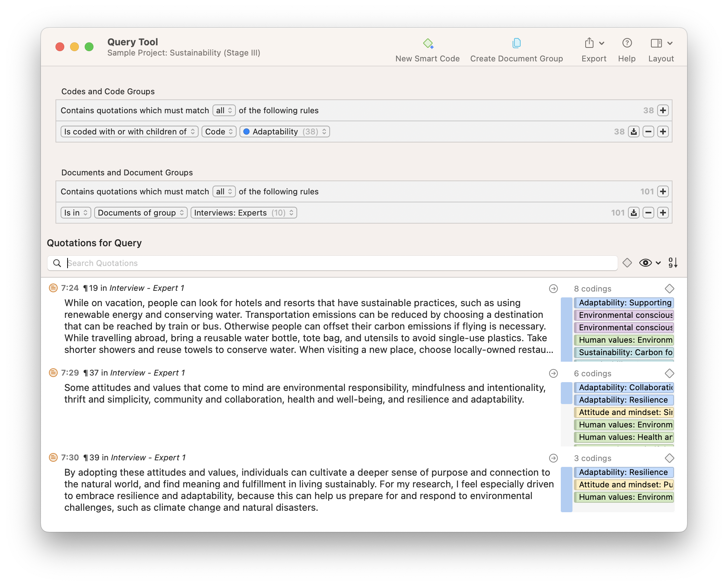The height and width of the screenshot is (586, 728).
Task: Add a rule via plus in Codes header row
Action: pyautogui.click(x=663, y=110)
